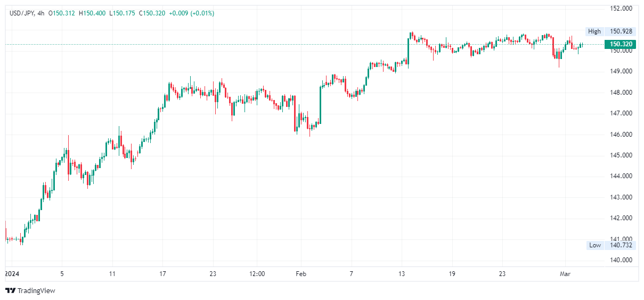
Task: Click the 4h interval label
Action: click(x=42, y=13)
